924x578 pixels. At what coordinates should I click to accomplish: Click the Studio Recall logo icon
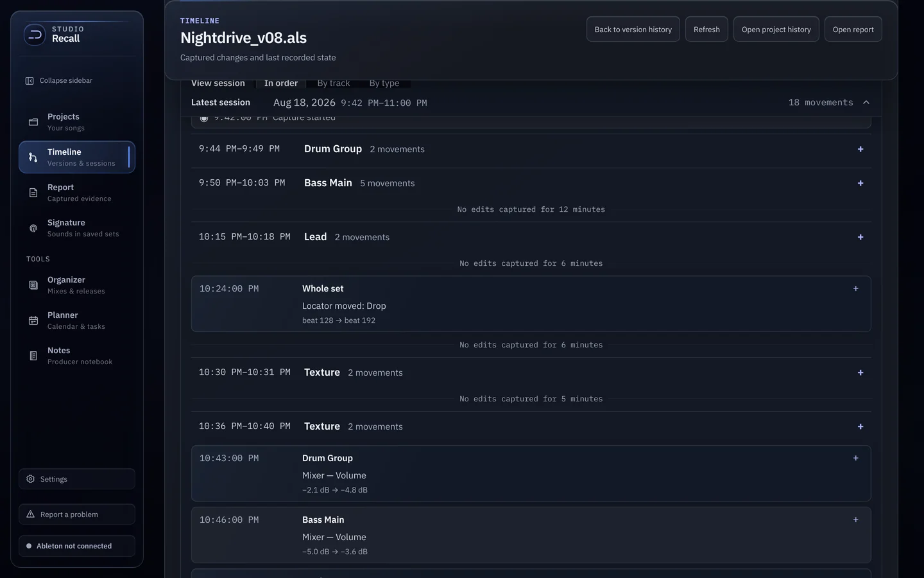point(35,35)
